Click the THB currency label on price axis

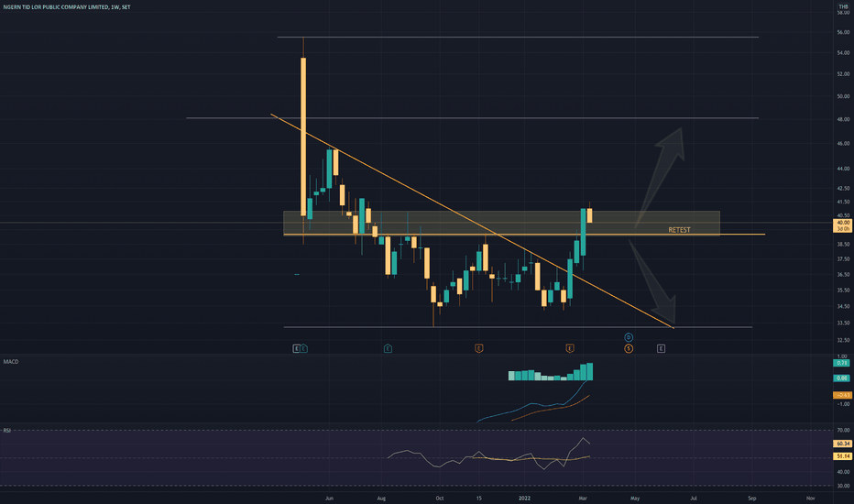tap(843, 6)
